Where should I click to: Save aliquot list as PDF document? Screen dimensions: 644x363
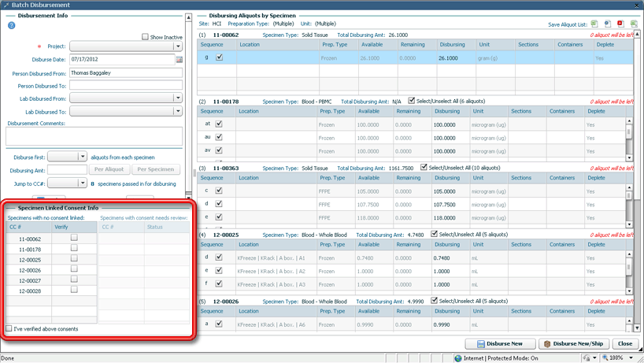[620, 24]
